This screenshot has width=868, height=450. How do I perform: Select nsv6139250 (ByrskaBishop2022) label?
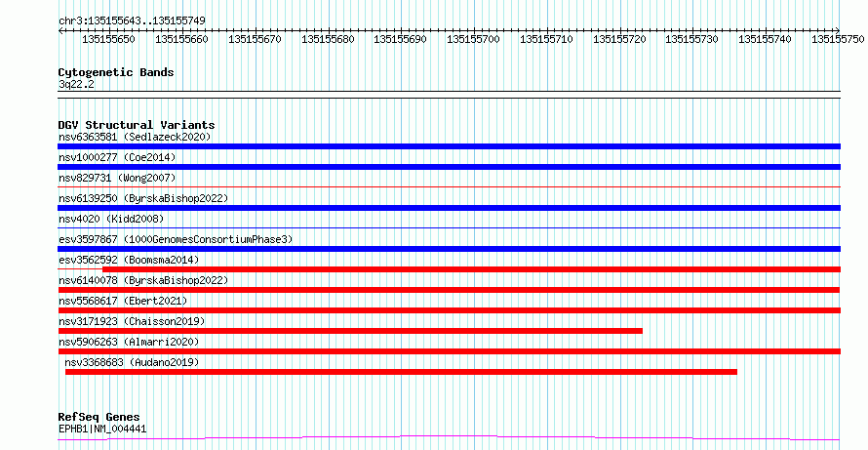pyautogui.click(x=142, y=198)
